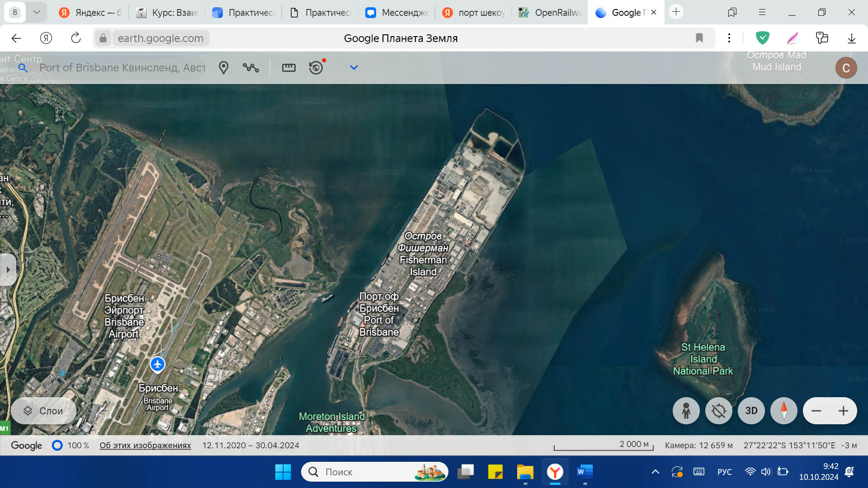Image resolution: width=868 pixels, height=488 pixels.
Task: Switch to 3D view
Action: [x=751, y=411]
